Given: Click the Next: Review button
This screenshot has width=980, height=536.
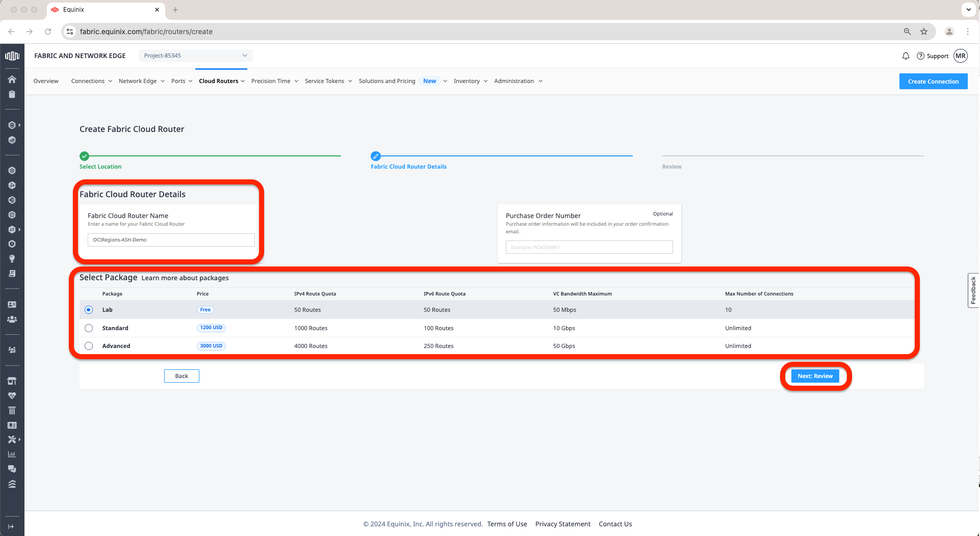Looking at the screenshot, I should click(815, 376).
